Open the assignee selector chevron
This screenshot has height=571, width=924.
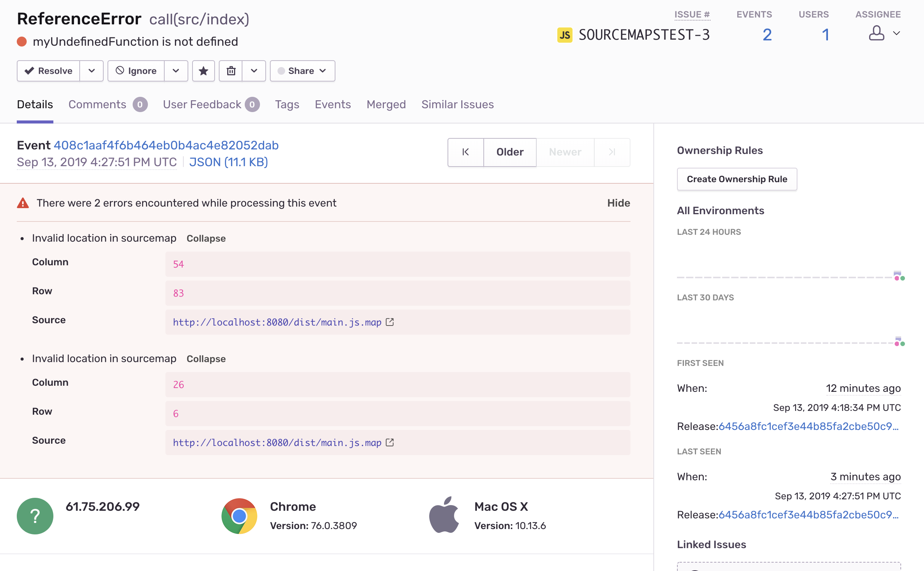coord(897,34)
